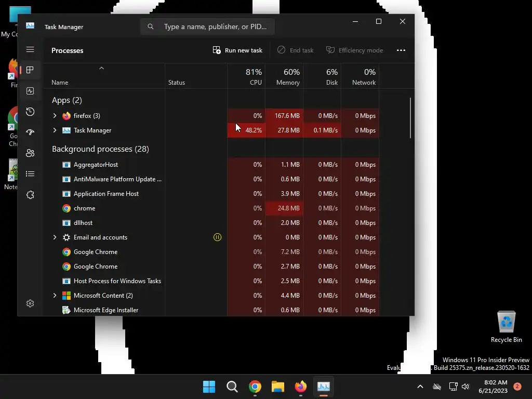532x399 pixels.
Task: Click the chrome process icon
Action: coord(66,208)
